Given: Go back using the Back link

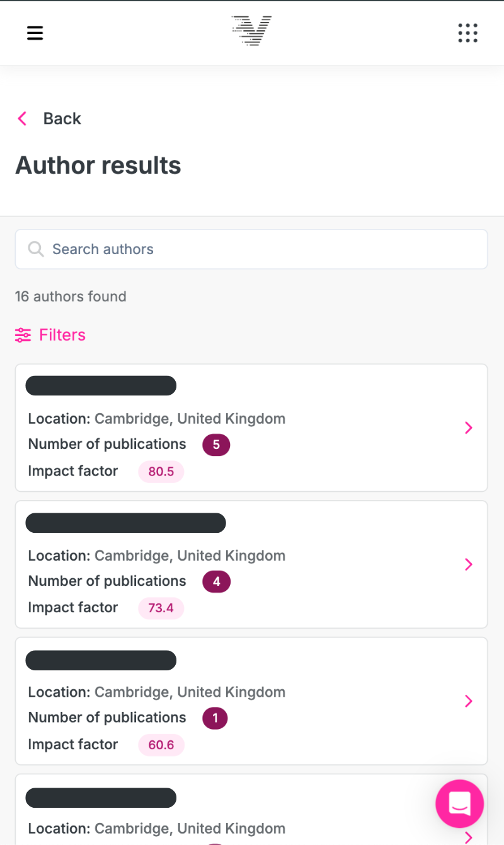Looking at the screenshot, I should 62,119.
